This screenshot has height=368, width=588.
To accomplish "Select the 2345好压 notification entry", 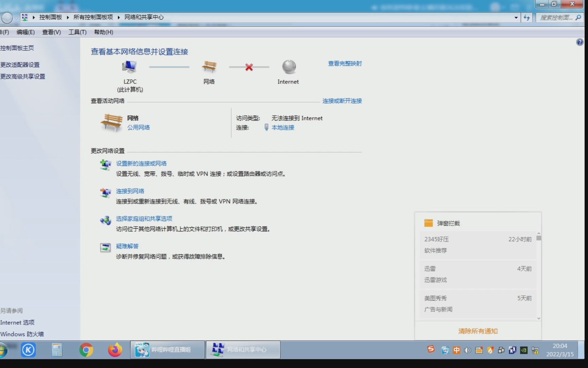I will [x=478, y=245].
